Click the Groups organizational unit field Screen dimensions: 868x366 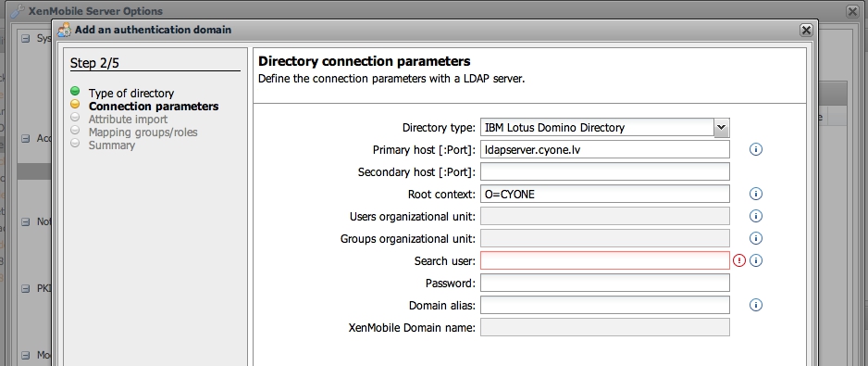[604, 238]
